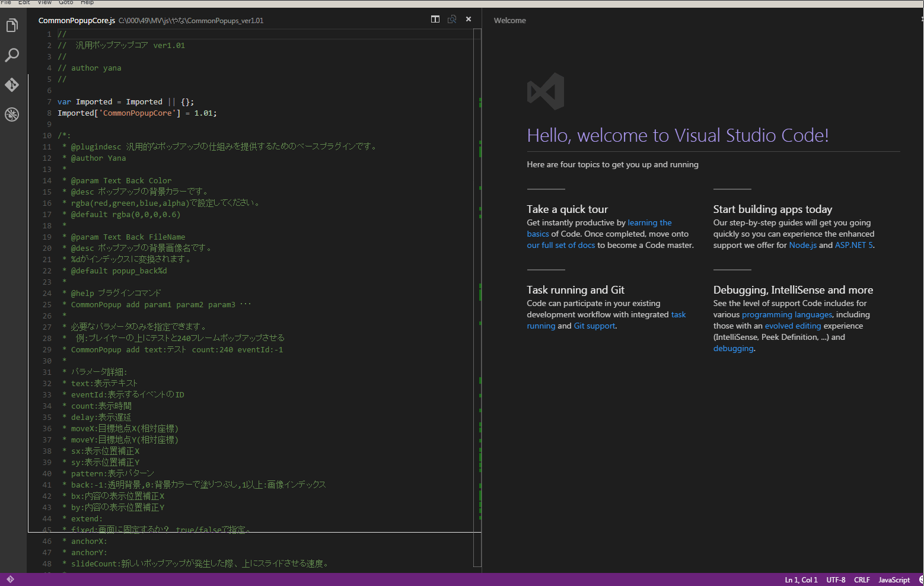Click the file path text in the editor title

(191, 21)
